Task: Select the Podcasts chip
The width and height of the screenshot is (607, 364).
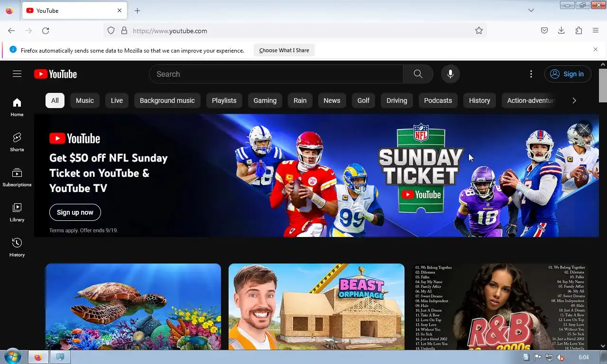Action: pyautogui.click(x=438, y=100)
